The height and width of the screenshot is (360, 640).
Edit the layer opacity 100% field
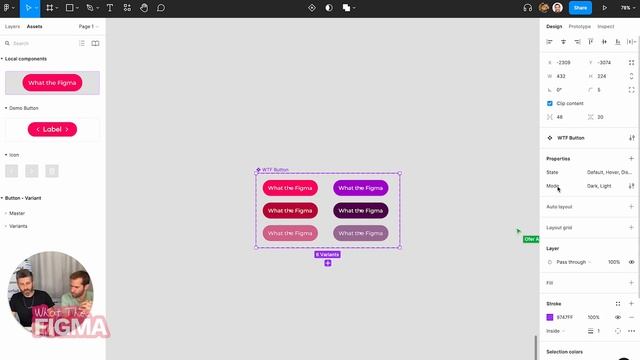tap(614, 262)
